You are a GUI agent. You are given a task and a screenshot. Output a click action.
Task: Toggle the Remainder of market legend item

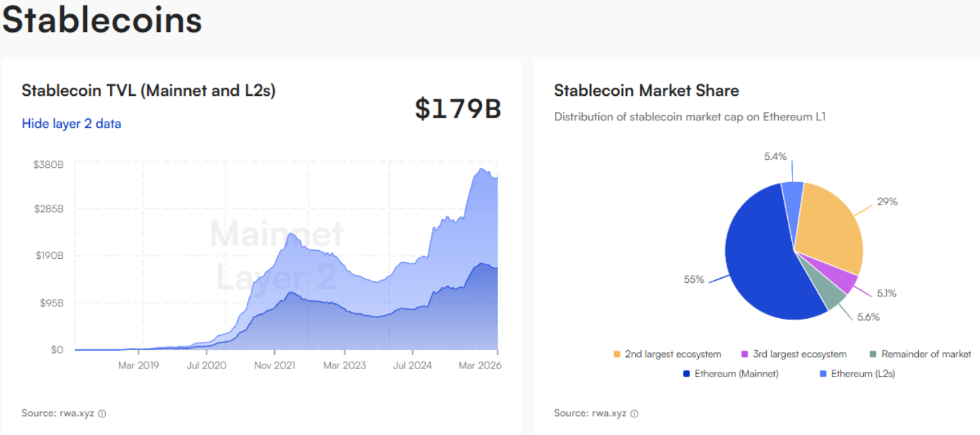click(926, 354)
